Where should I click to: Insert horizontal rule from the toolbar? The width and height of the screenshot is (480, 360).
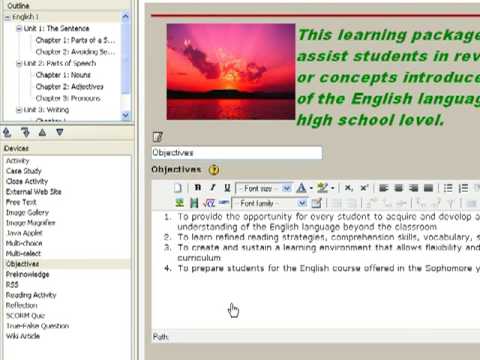[x=224, y=202]
